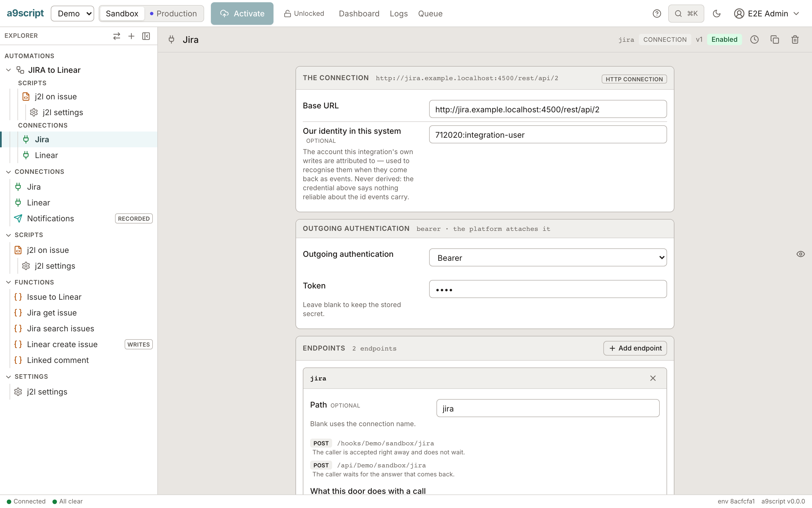Click the AUTOMATIONS section header
The height and width of the screenshot is (508, 812).
(x=30, y=56)
